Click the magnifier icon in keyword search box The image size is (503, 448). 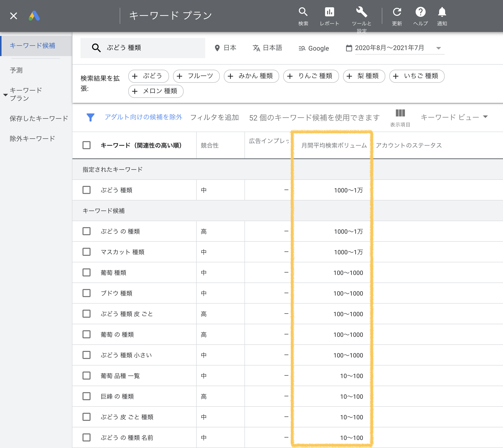(x=96, y=48)
